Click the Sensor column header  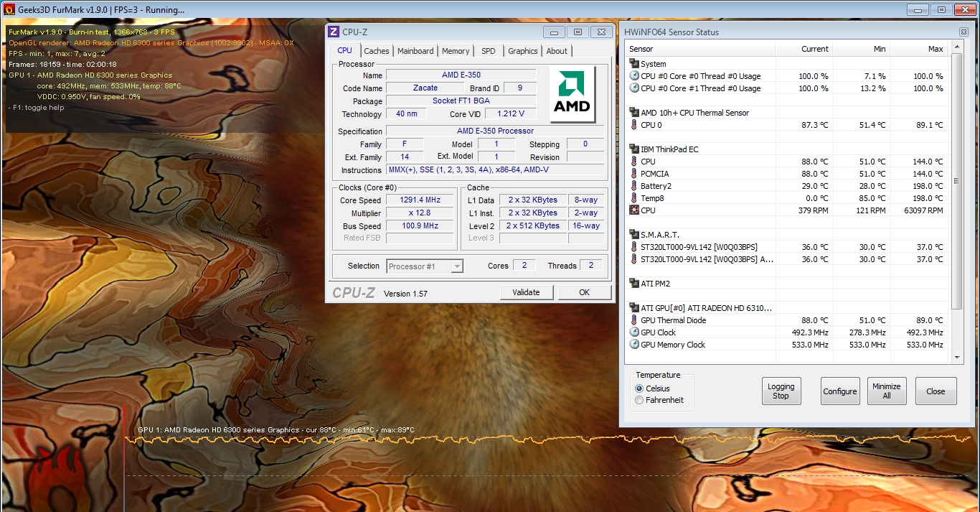pos(700,49)
